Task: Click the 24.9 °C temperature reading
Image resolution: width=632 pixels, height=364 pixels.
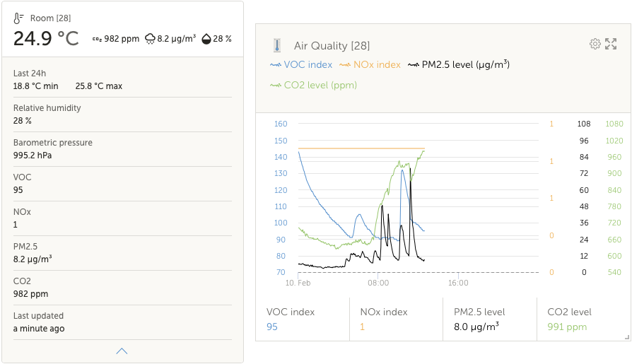Action: (x=47, y=39)
